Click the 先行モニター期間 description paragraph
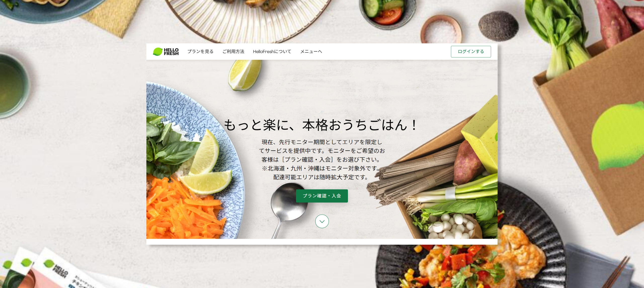644x288 pixels. click(x=322, y=159)
